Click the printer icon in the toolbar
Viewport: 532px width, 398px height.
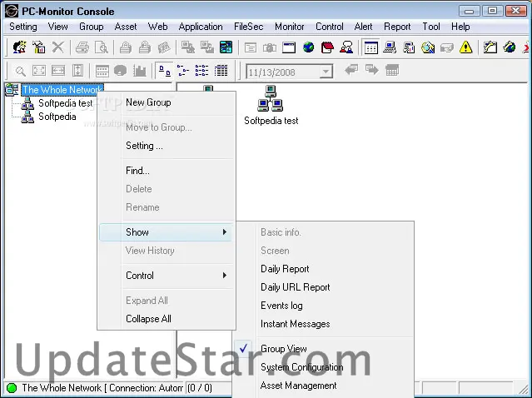tap(82, 47)
